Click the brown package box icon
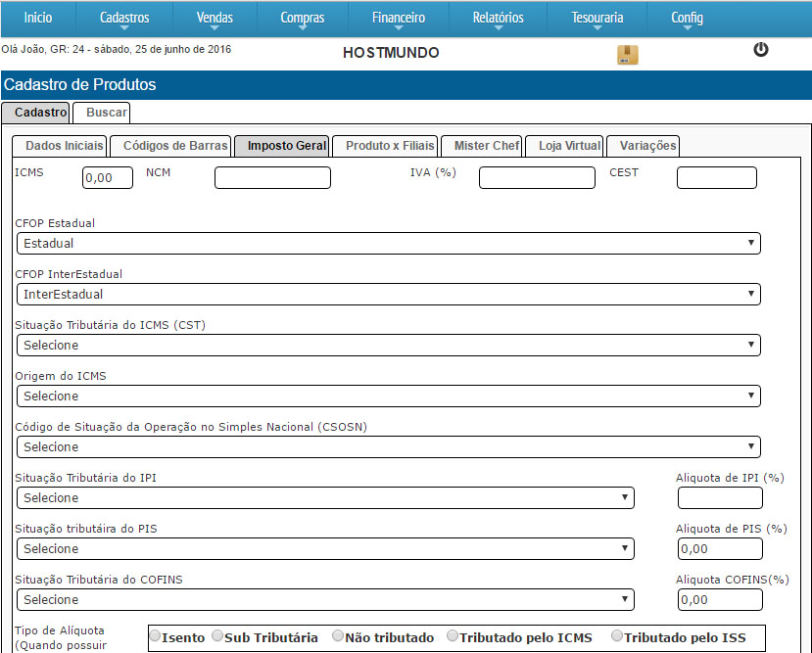812x653 pixels. coord(627,55)
